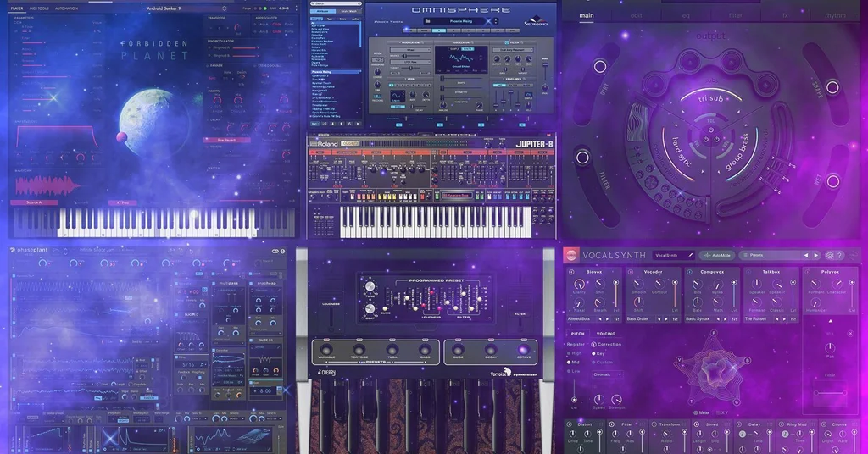Image resolution: width=868 pixels, height=454 pixels.
Task: Select the Key correction radio option
Action: point(593,353)
